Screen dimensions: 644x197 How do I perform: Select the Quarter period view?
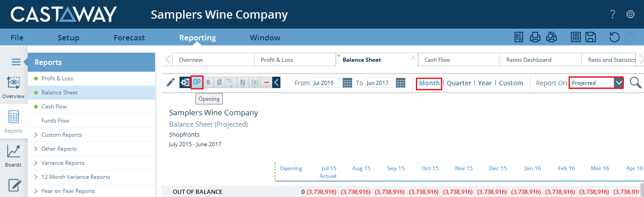pyautogui.click(x=459, y=83)
